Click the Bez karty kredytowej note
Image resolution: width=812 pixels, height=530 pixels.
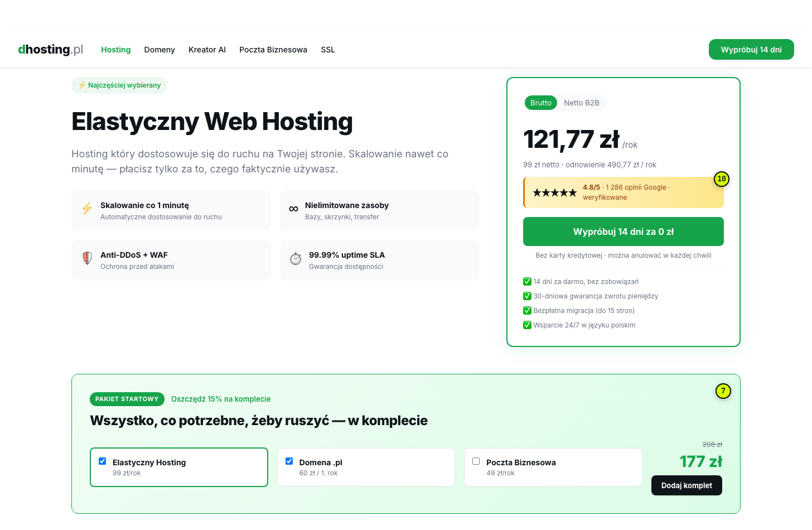click(x=623, y=256)
